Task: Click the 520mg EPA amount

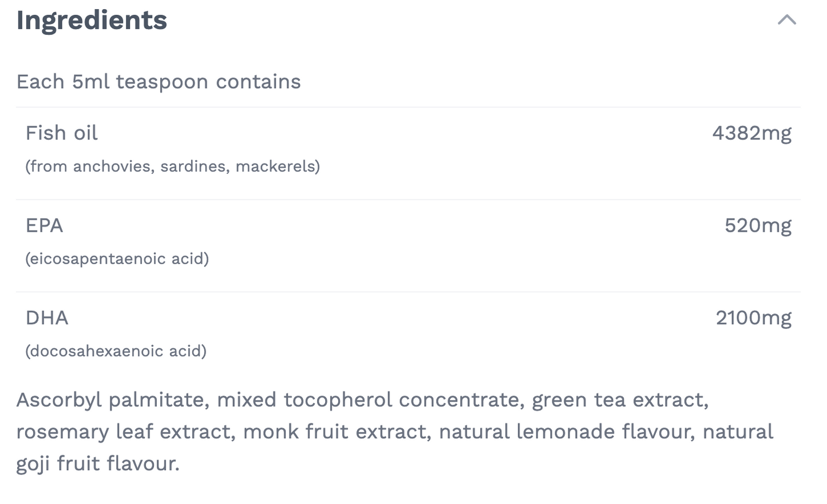Action: 758,225
